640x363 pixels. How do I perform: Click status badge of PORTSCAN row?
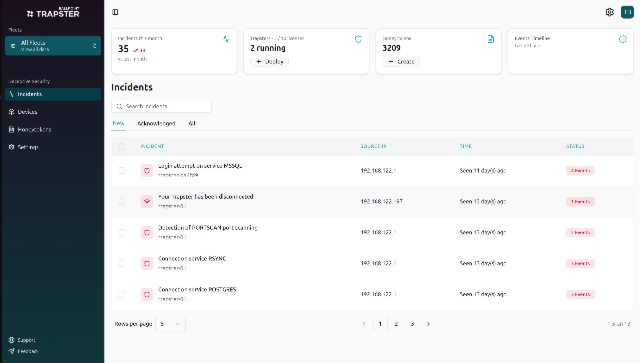tap(580, 232)
